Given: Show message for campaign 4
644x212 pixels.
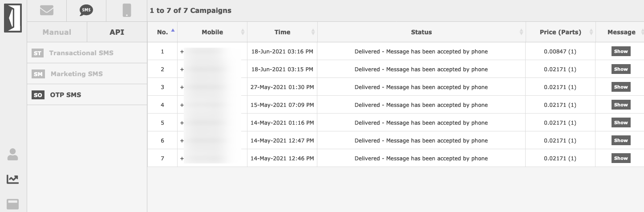Looking at the screenshot, I should pyautogui.click(x=621, y=105).
